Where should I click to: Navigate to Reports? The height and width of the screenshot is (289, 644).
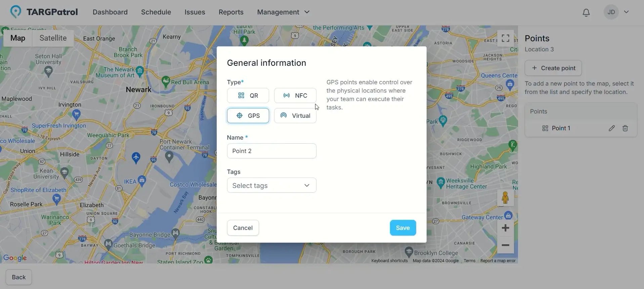pos(231,12)
